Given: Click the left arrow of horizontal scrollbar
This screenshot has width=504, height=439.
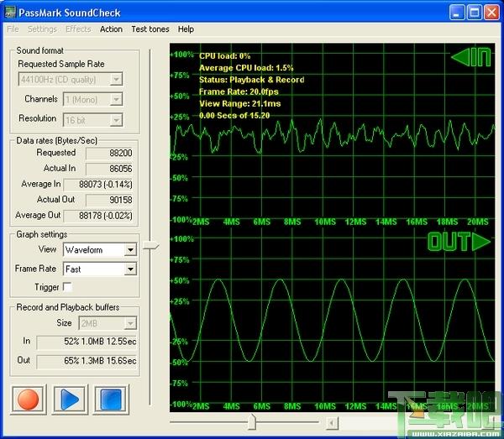Looking at the screenshot, I should coord(333,422).
